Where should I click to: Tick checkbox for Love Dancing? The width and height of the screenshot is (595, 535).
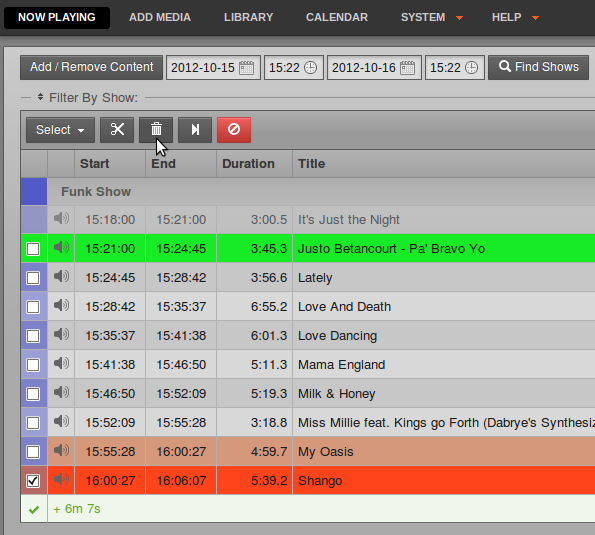coord(33,336)
